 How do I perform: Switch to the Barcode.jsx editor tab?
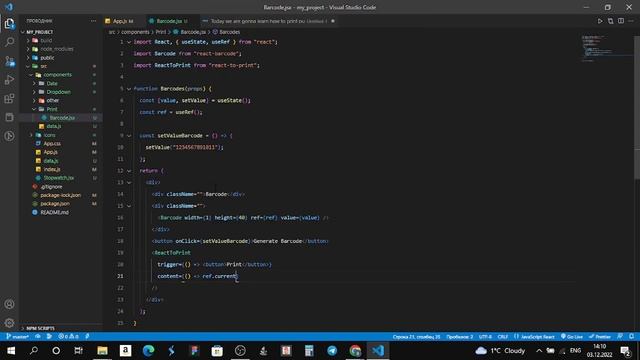[x=171, y=21]
